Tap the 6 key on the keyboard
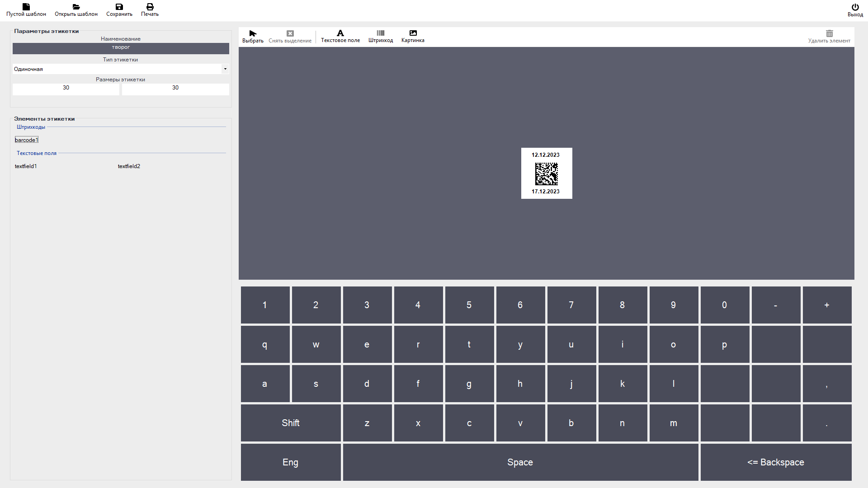Screen dimensions: 868x488 pos(521,305)
